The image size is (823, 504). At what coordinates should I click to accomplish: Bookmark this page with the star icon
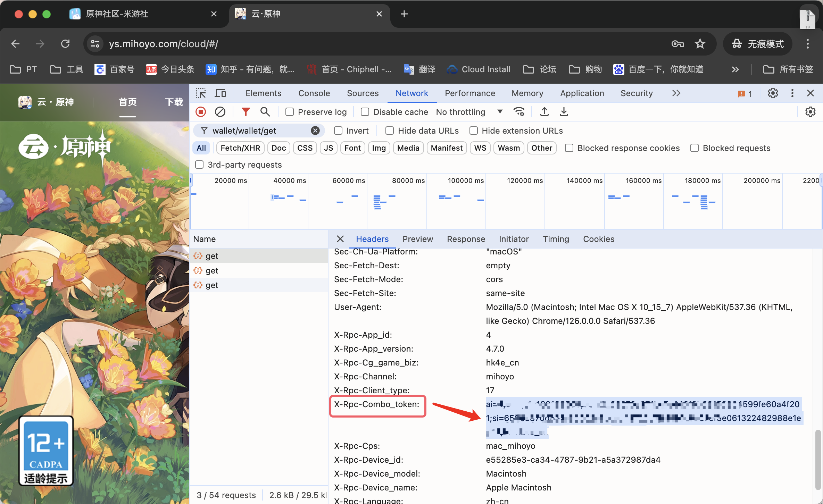pyautogui.click(x=700, y=44)
